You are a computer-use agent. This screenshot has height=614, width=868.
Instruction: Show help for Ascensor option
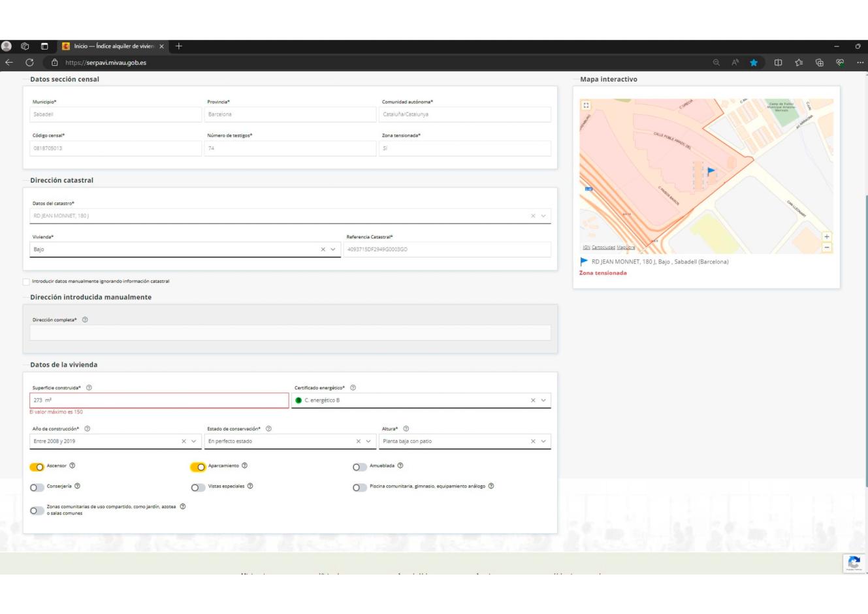72,466
